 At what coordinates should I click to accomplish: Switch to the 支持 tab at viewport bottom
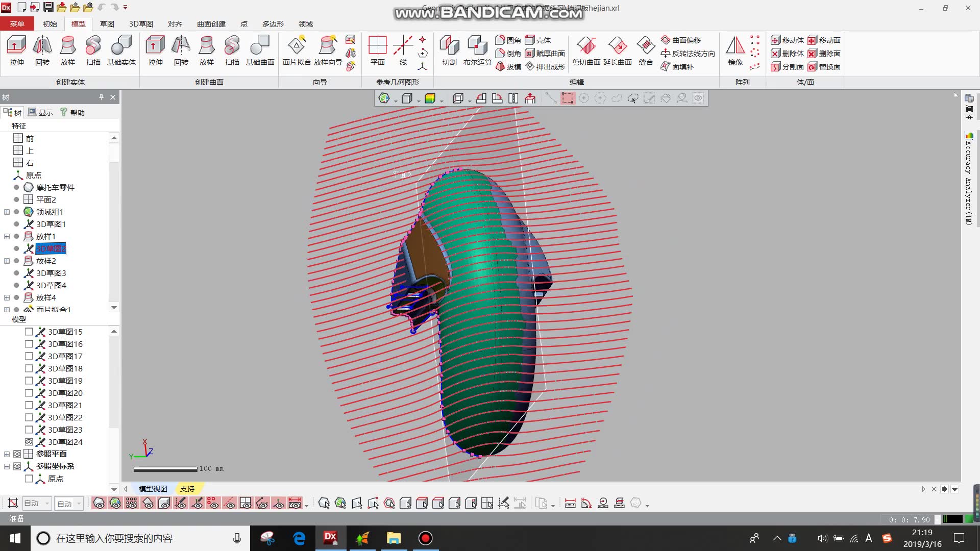188,488
